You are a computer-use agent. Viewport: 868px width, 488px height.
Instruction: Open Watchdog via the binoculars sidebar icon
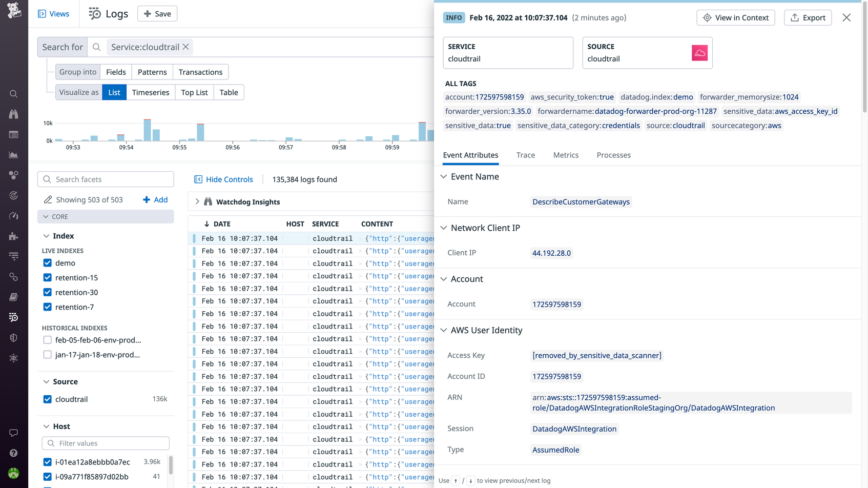pyautogui.click(x=14, y=114)
